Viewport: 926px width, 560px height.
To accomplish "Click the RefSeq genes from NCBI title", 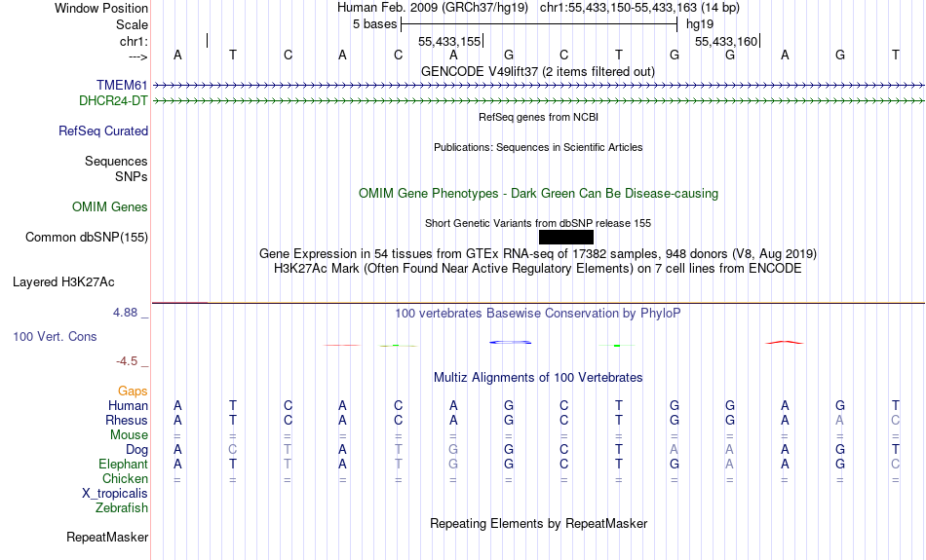I will click(x=539, y=118).
